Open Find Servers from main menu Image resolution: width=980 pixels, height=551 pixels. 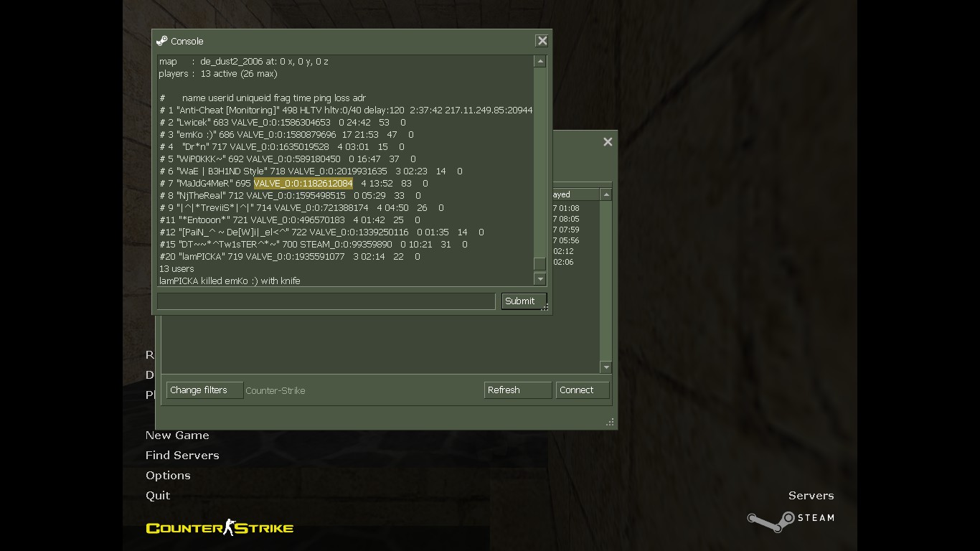pos(182,456)
